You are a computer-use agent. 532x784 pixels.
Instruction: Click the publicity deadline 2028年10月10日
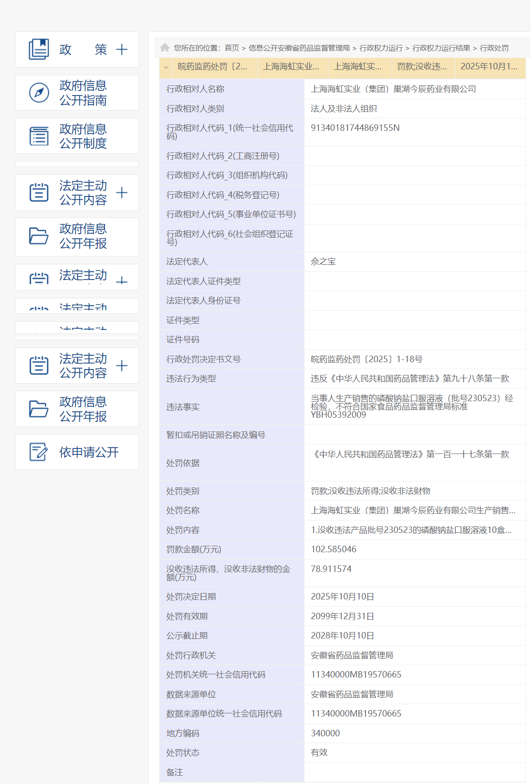(x=343, y=636)
